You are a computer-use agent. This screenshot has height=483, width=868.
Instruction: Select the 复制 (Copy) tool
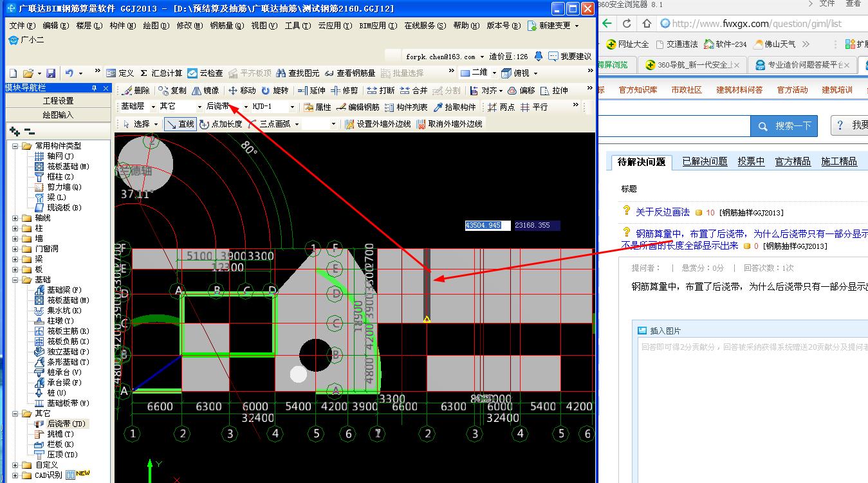[x=173, y=91]
